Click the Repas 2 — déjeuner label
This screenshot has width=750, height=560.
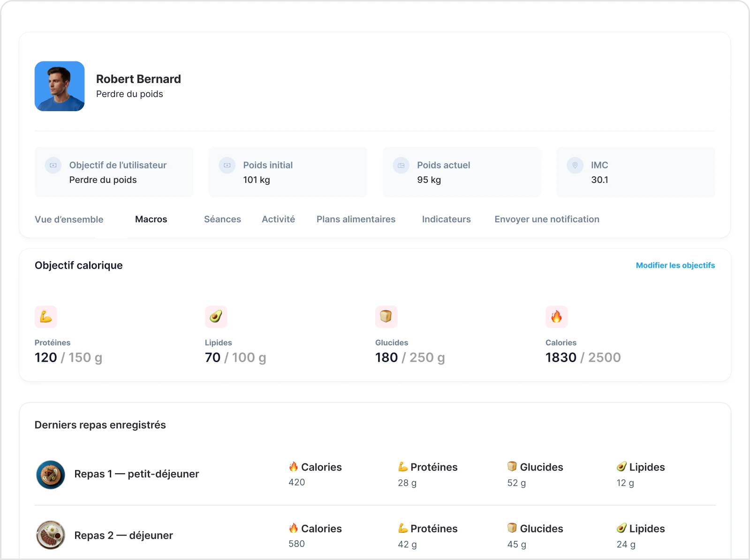123,535
